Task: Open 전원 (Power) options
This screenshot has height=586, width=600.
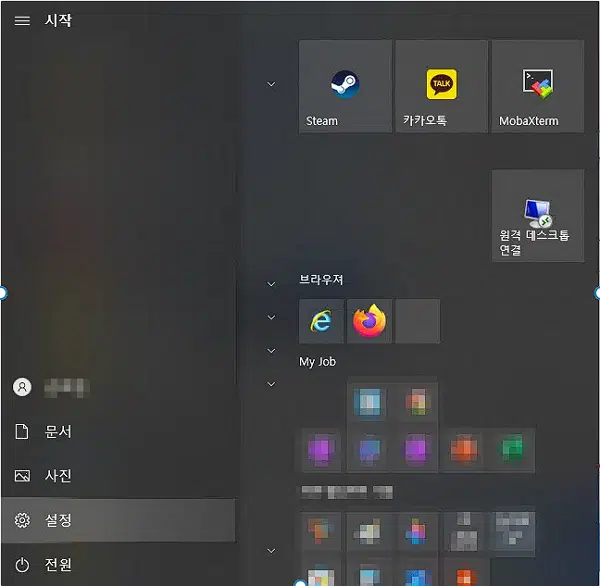Action: tap(119, 565)
